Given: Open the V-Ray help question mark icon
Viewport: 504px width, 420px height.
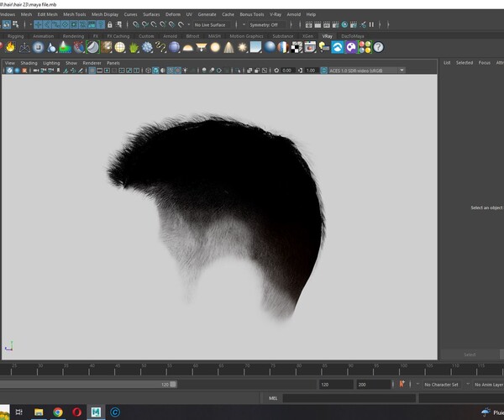Looking at the screenshot, I should point(378,48).
